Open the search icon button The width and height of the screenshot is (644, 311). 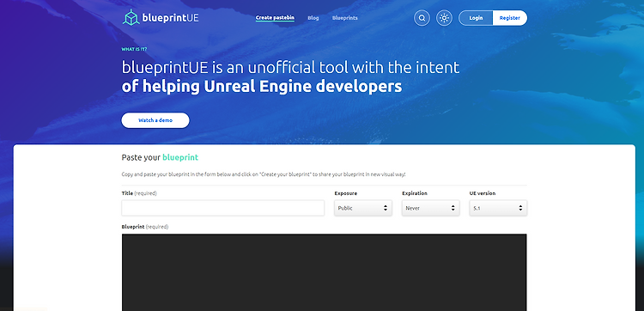pos(422,18)
